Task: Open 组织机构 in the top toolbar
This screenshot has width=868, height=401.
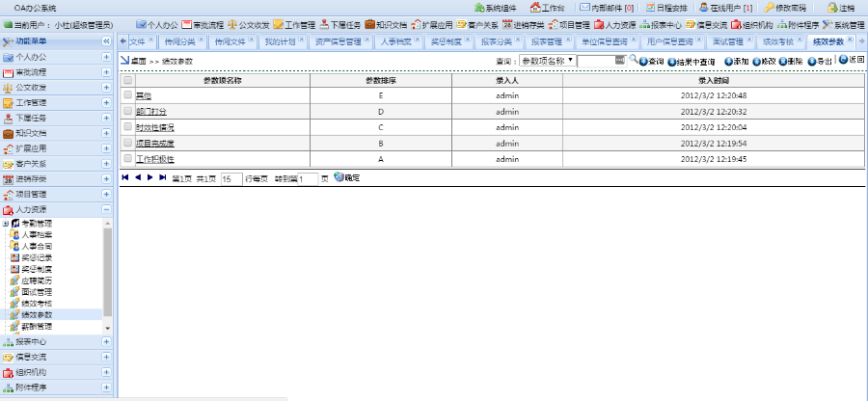Action: click(x=751, y=25)
